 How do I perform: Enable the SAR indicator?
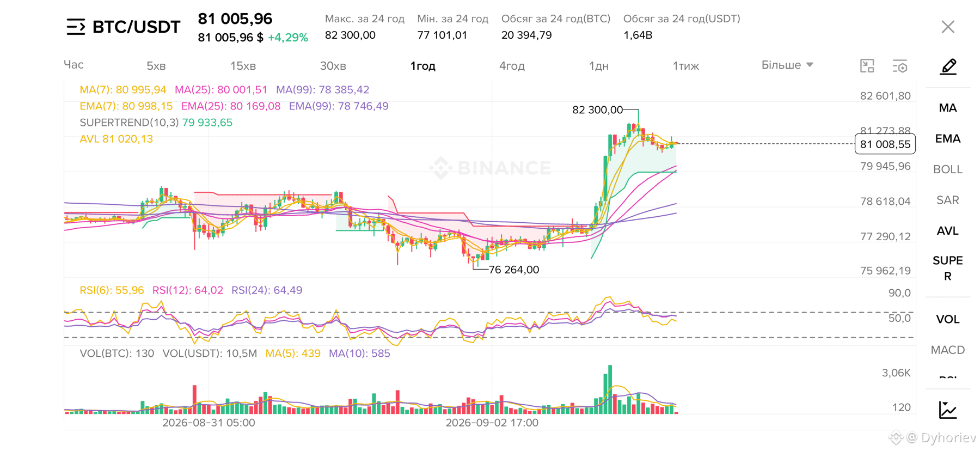tap(948, 200)
